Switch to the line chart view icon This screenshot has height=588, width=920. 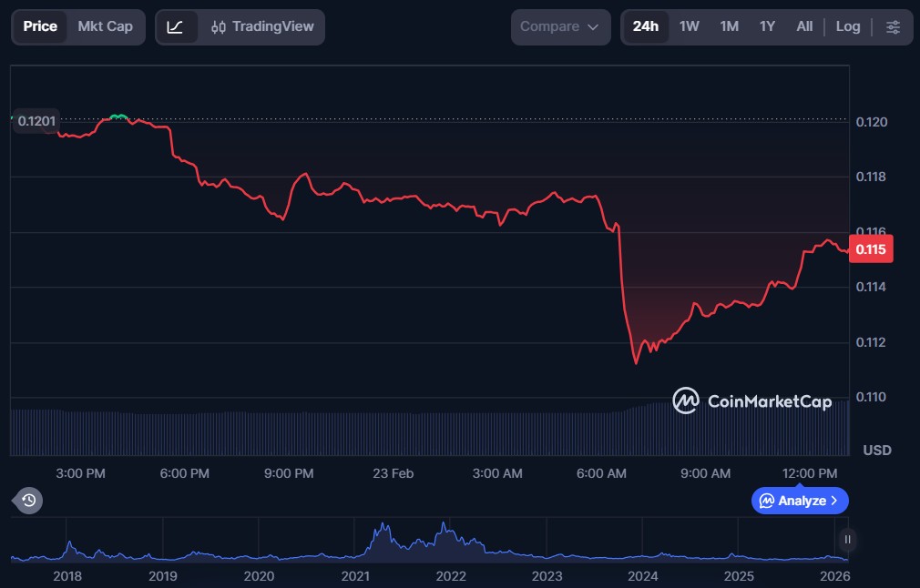(176, 27)
